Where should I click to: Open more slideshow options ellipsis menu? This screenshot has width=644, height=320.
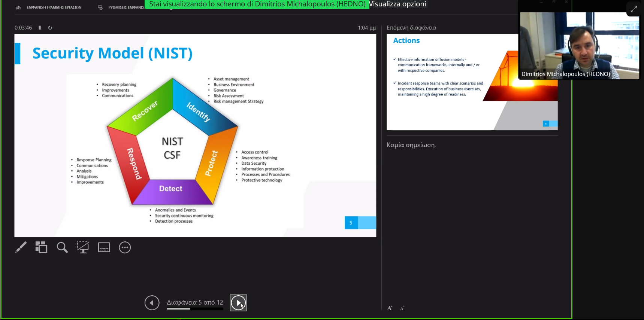pyautogui.click(x=125, y=247)
